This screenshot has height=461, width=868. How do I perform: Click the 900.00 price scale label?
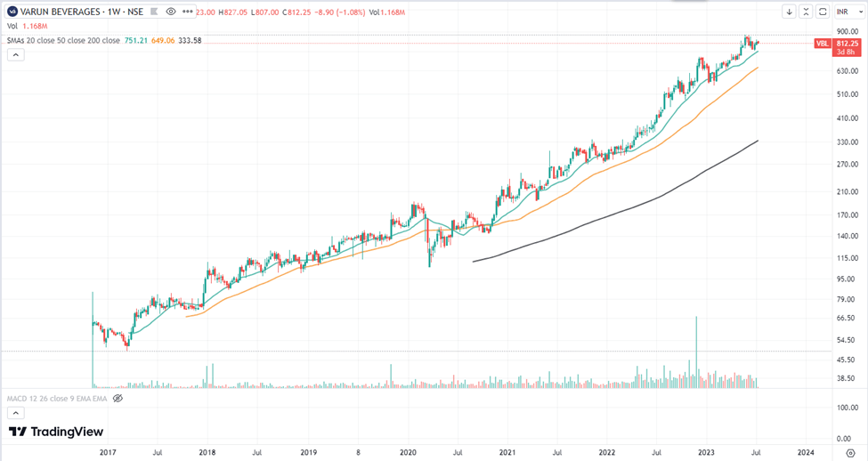(848, 31)
